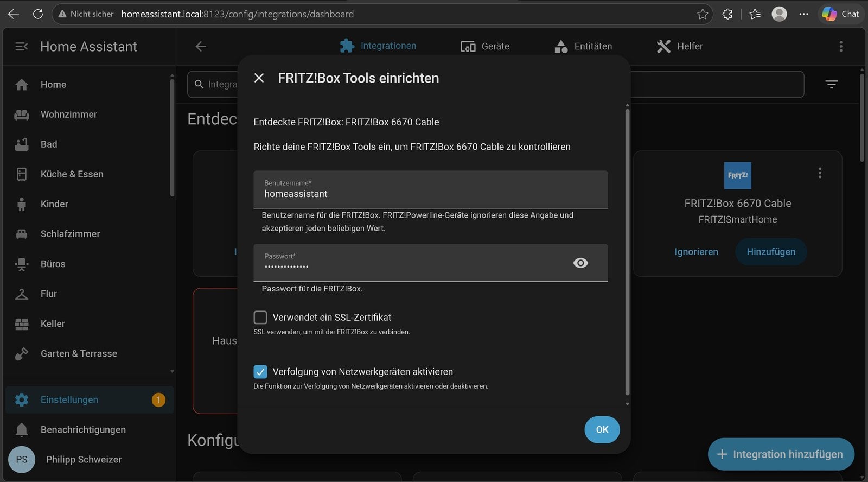Image resolution: width=868 pixels, height=482 pixels.
Task: Click FRITZ! logo on discovered card
Action: tap(738, 175)
